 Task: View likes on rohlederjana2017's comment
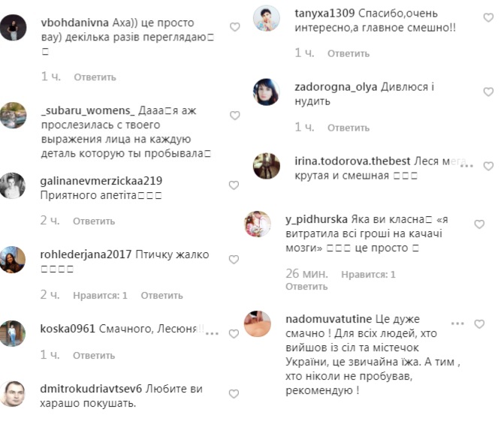tap(101, 296)
